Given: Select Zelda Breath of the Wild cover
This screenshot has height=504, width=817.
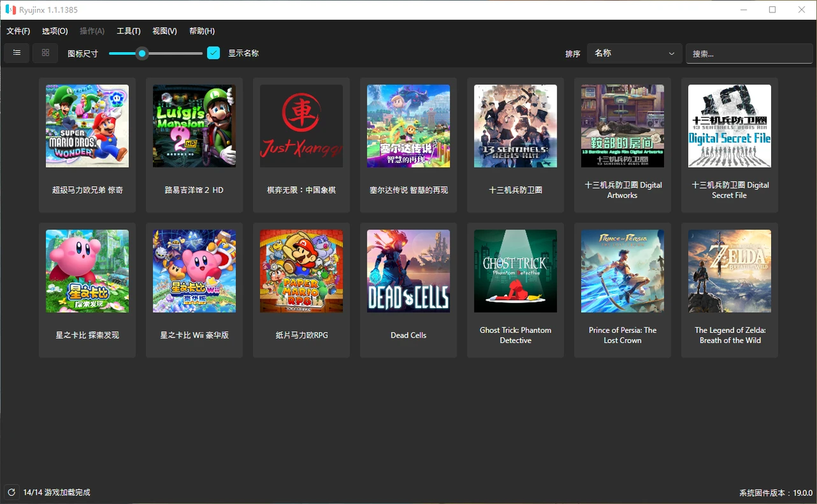Looking at the screenshot, I should click(x=729, y=271).
